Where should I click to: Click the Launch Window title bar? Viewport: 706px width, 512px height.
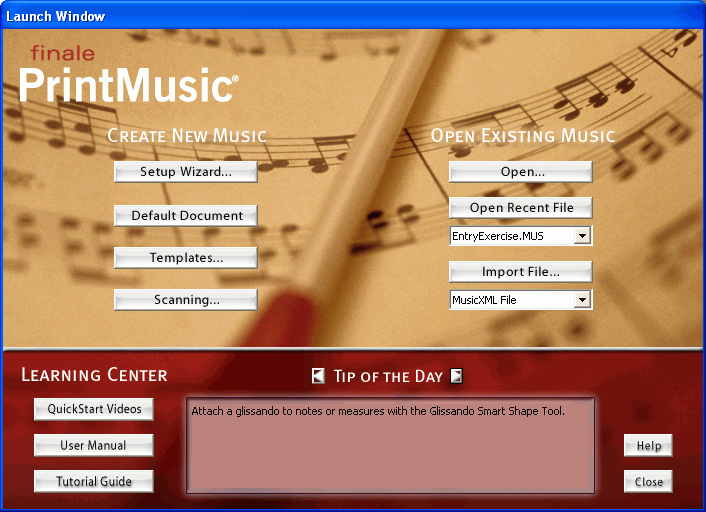(x=353, y=16)
